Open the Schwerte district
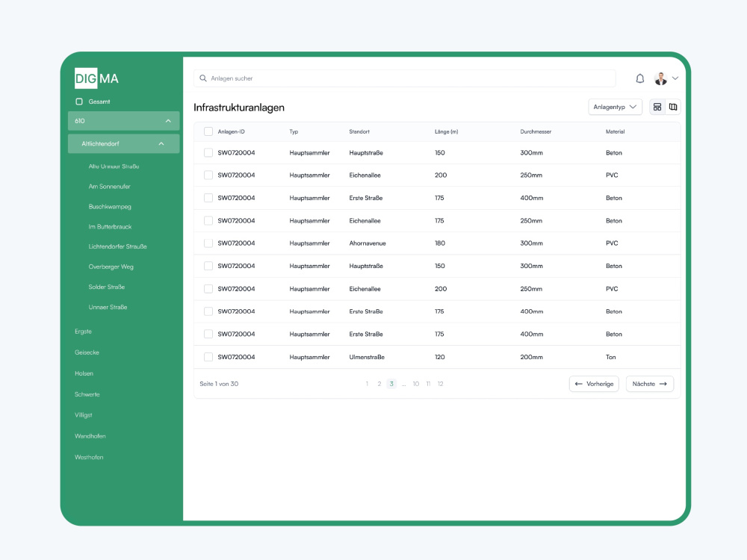 pyautogui.click(x=87, y=394)
